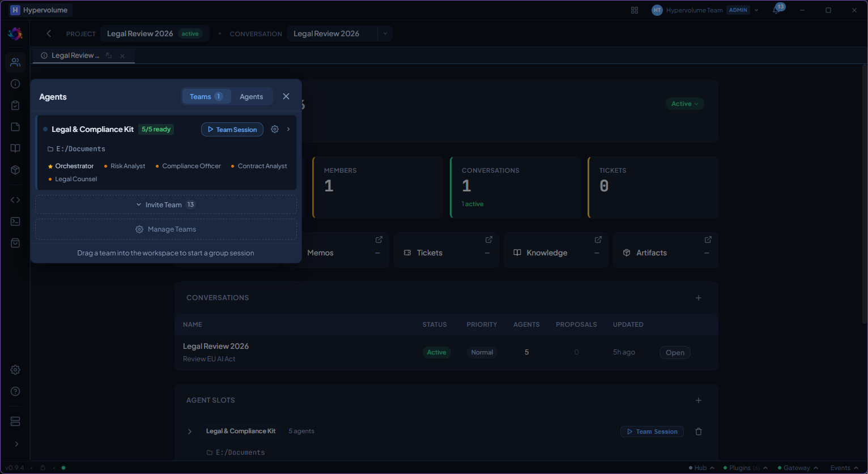Open the Agents people icon in sidebar
The width and height of the screenshot is (868, 474).
coord(15,62)
